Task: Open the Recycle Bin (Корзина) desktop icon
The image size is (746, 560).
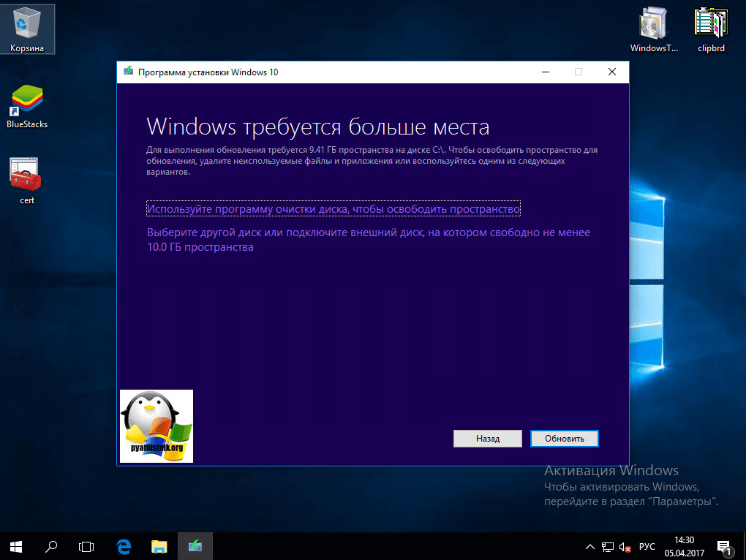Action: coord(26,29)
